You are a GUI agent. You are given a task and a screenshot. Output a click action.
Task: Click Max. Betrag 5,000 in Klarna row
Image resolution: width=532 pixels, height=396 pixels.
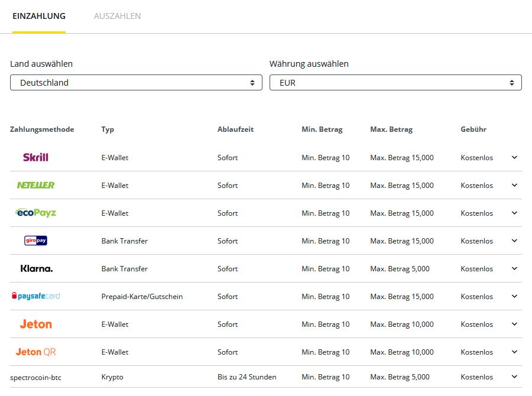(400, 269)
